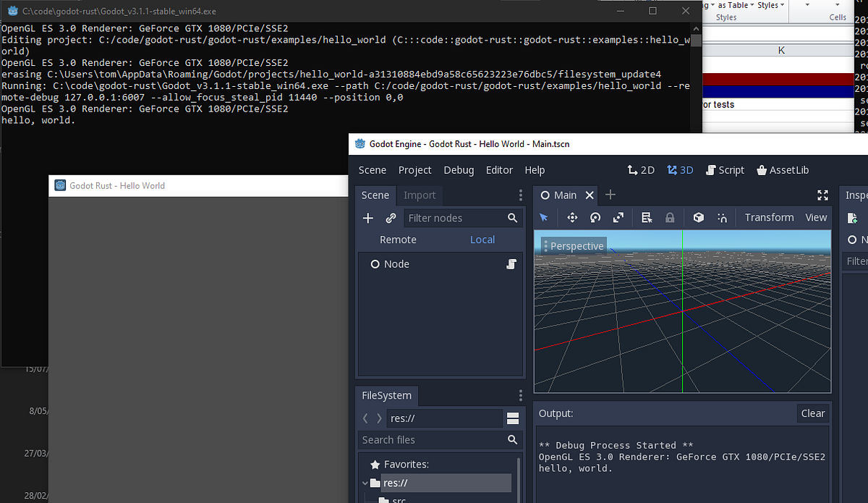Image resolution: width=868 pixels, height=503 pixels.
Task: Open the Debug menu
Action: [x=459, y=170]
